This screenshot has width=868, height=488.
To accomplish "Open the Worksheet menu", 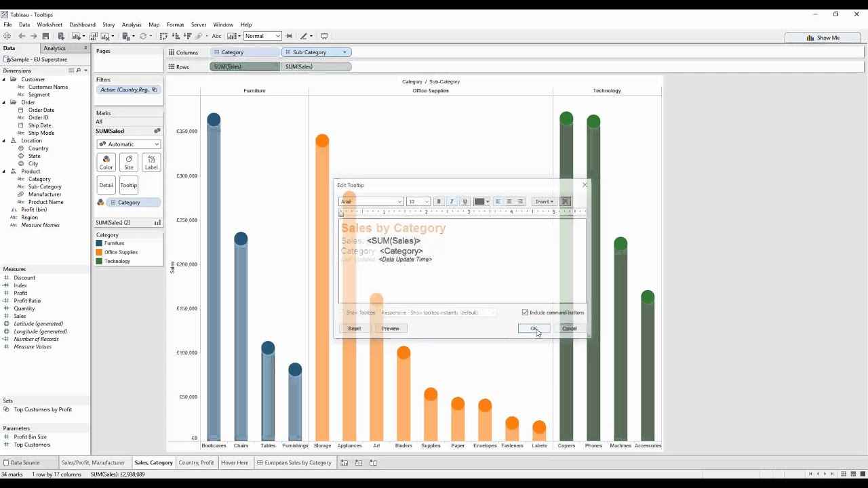I will click(50, 24).
